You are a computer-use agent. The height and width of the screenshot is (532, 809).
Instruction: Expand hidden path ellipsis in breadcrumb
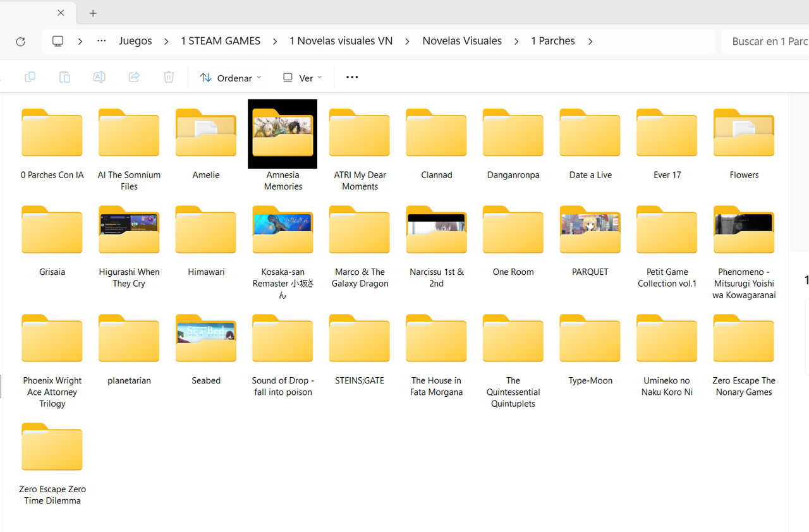102,41
